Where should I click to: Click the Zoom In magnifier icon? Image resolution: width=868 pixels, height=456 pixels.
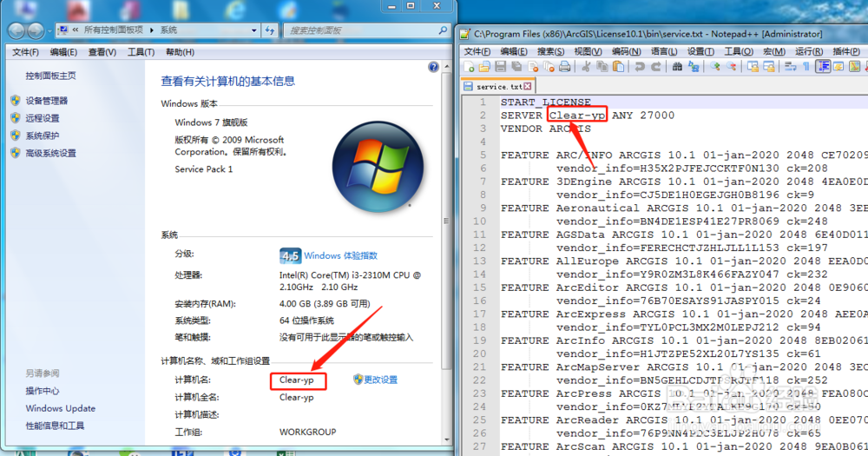tap(714, 67)
